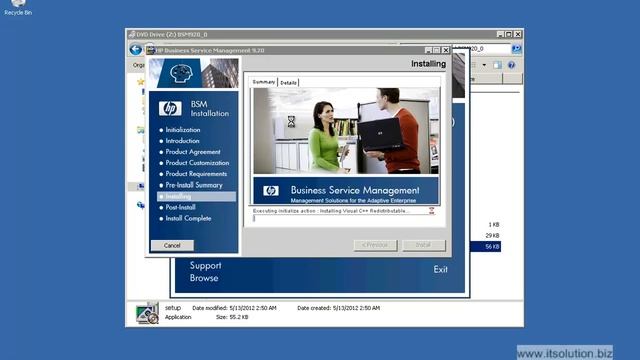Maximize the DVD Drive Explorer window
Screen dimensions: 640x360
click(509, 34)
